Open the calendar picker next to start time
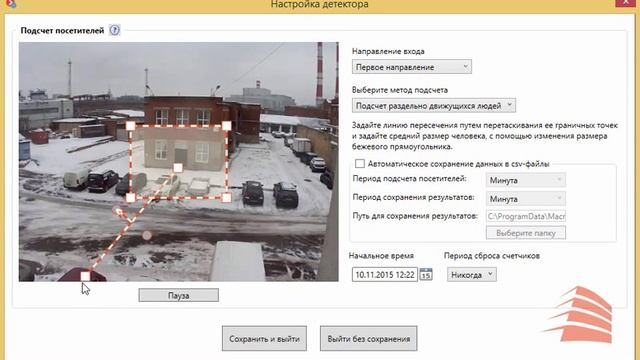640x360 pixels. pyautogui.click(x=426, y=274)
